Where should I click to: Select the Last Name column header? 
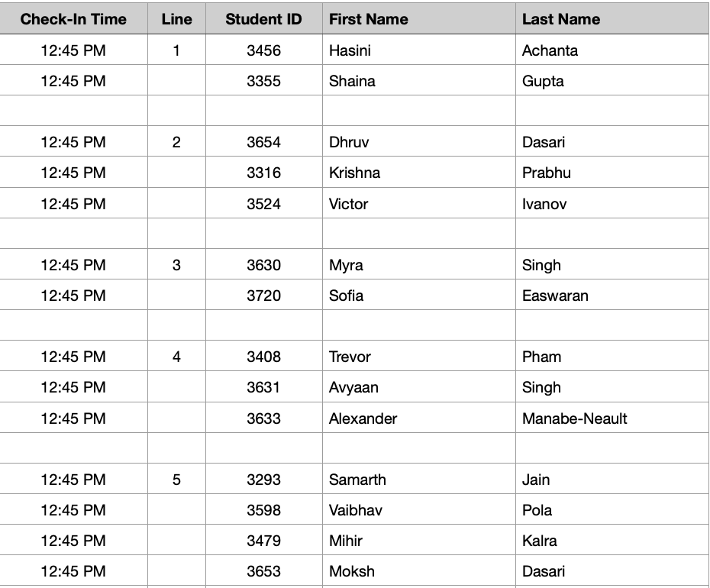pyautogui.click(x=612, y=18)
